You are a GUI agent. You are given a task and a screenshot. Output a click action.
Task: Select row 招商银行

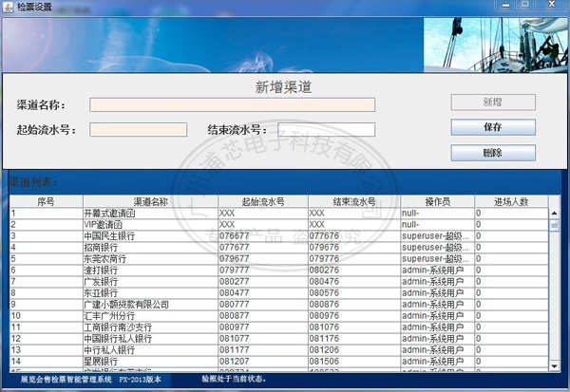coord(279,248)
